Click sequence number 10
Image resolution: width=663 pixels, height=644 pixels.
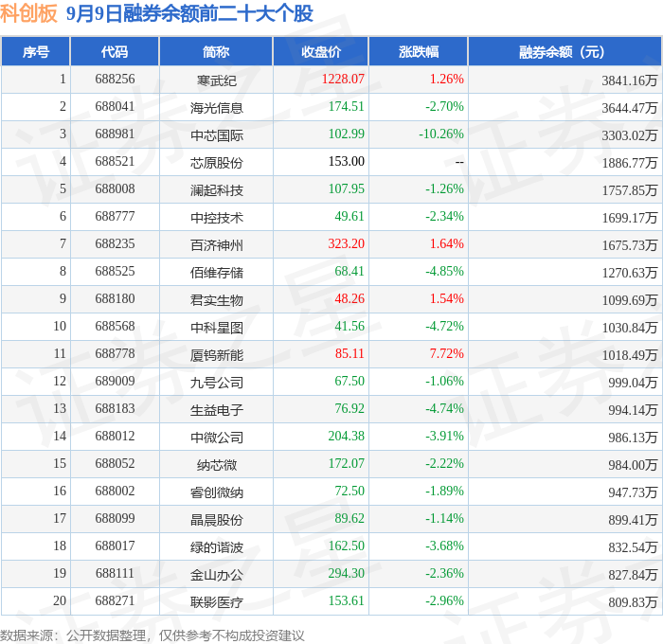coord(60,327)
